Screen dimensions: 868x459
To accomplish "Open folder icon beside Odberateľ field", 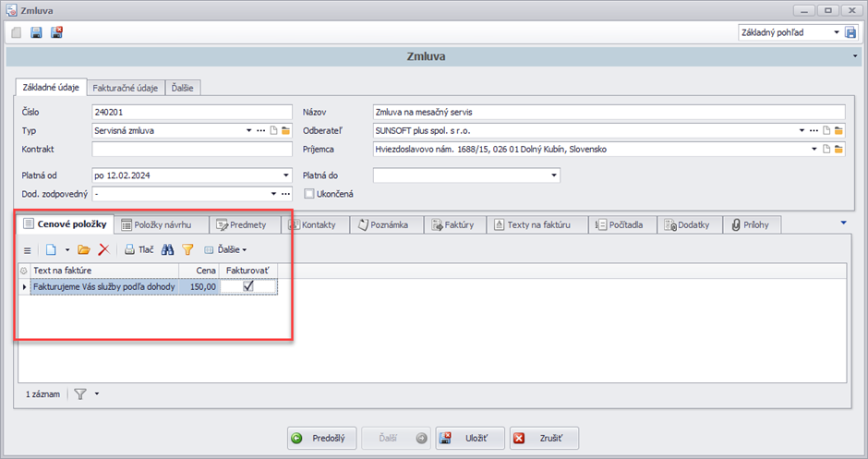I will pyautogui.click(x=839, y=130).
